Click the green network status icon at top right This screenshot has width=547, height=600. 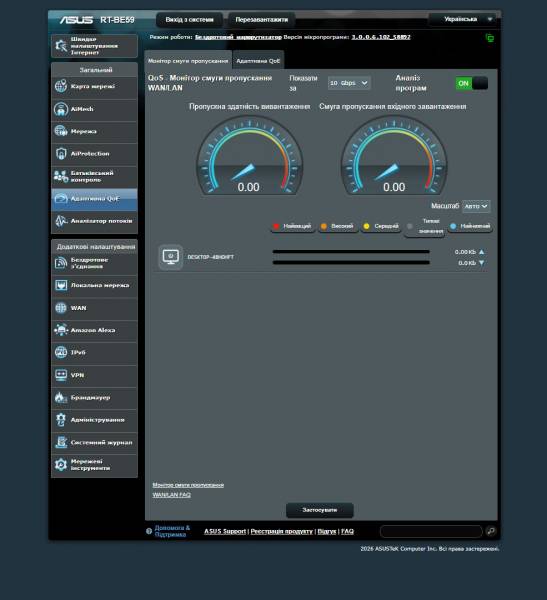click(490, 38)
